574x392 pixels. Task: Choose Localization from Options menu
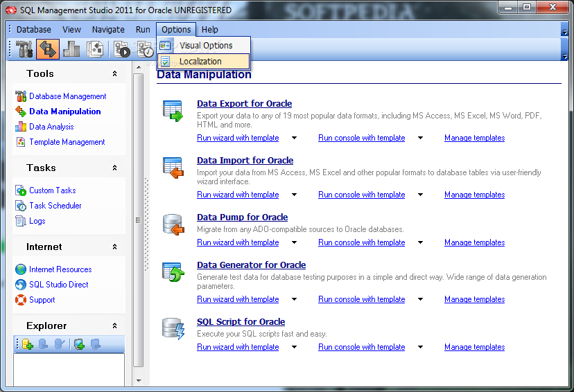(x=204, y=62)
